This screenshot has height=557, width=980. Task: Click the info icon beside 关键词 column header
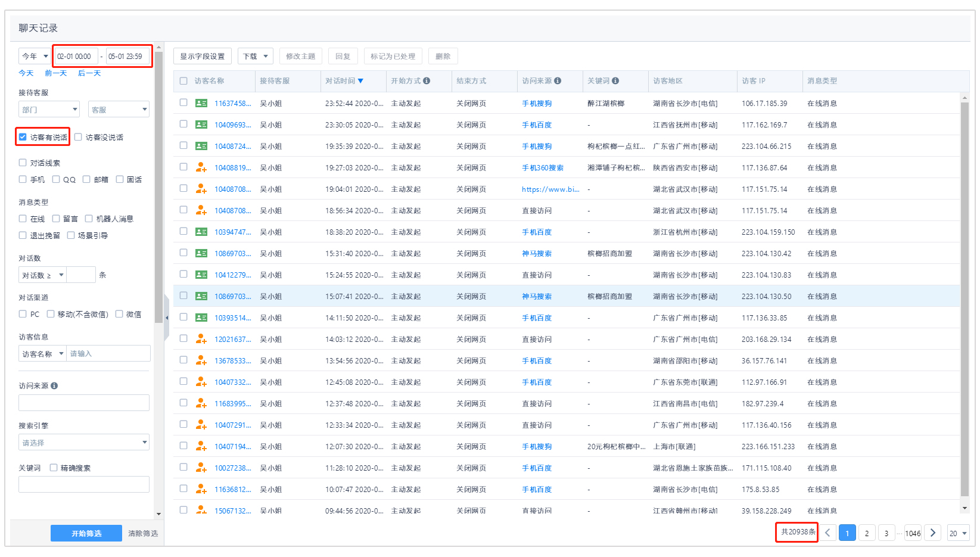coord(615,81)
